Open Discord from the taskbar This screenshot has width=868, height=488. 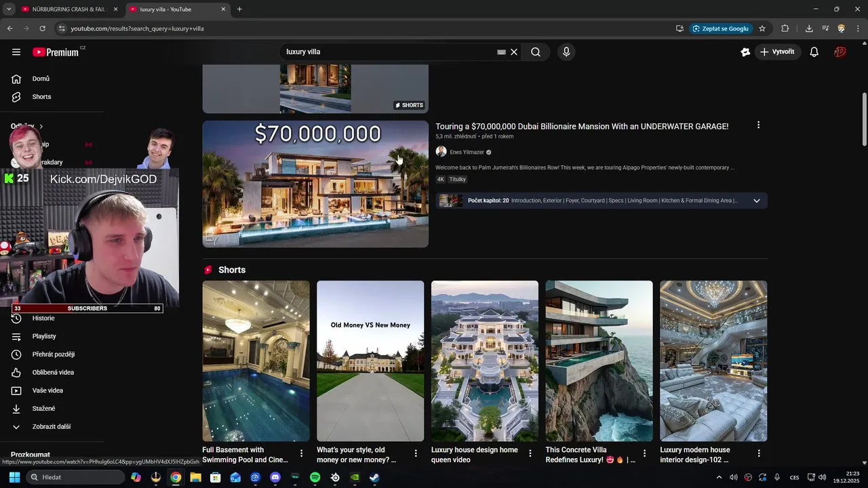(275, 477)
